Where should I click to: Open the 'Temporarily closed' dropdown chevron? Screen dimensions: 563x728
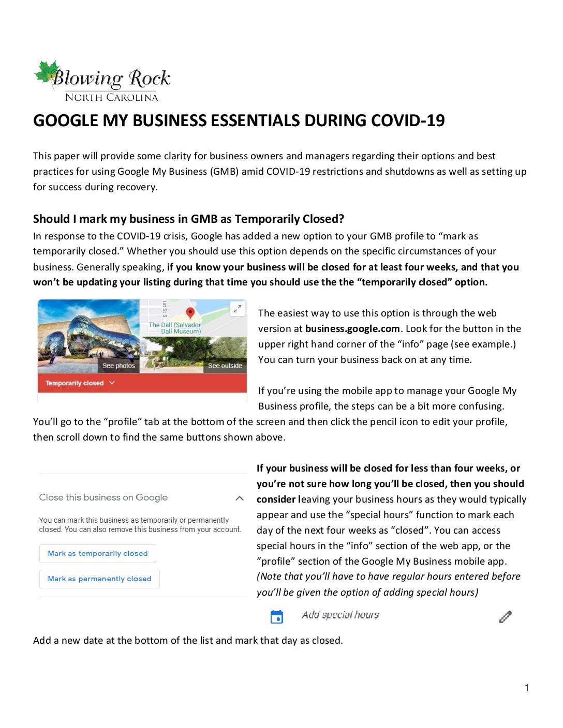(x=112, y=383)
